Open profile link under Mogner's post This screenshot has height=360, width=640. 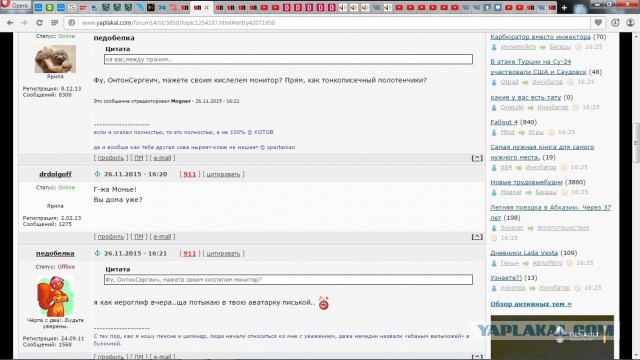click(x=111, y=158)
